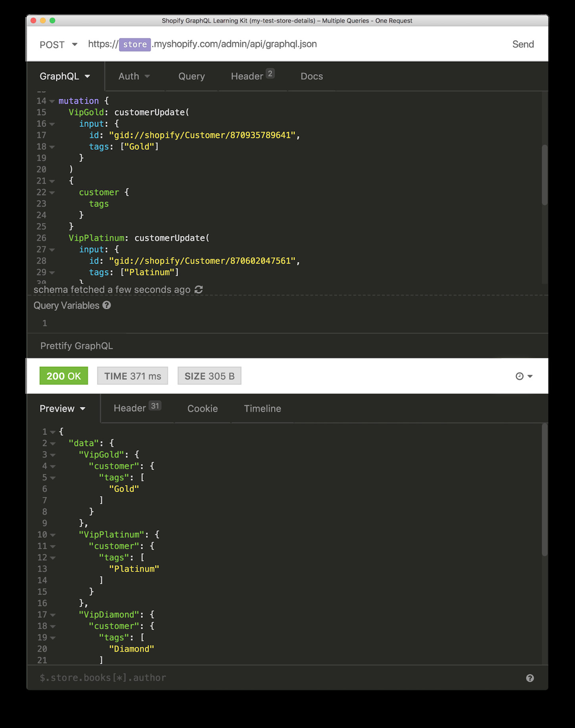575x728 pixels.
Task: Click the "Diamond" value in the response
Action: pyautogui.click(x=132, y=649)
